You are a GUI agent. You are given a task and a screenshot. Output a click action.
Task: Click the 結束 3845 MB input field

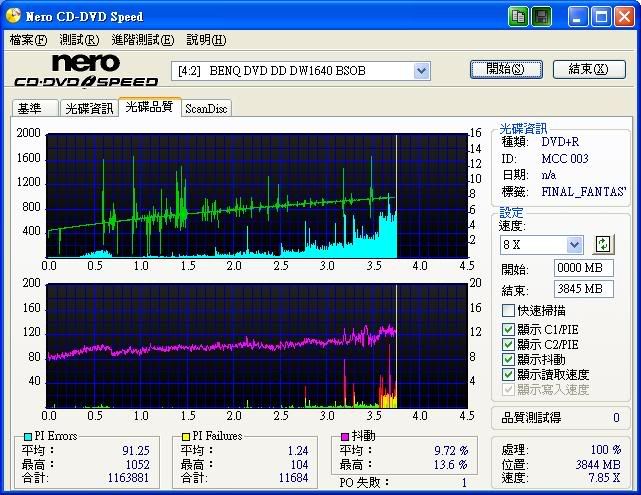click(584, 289)
